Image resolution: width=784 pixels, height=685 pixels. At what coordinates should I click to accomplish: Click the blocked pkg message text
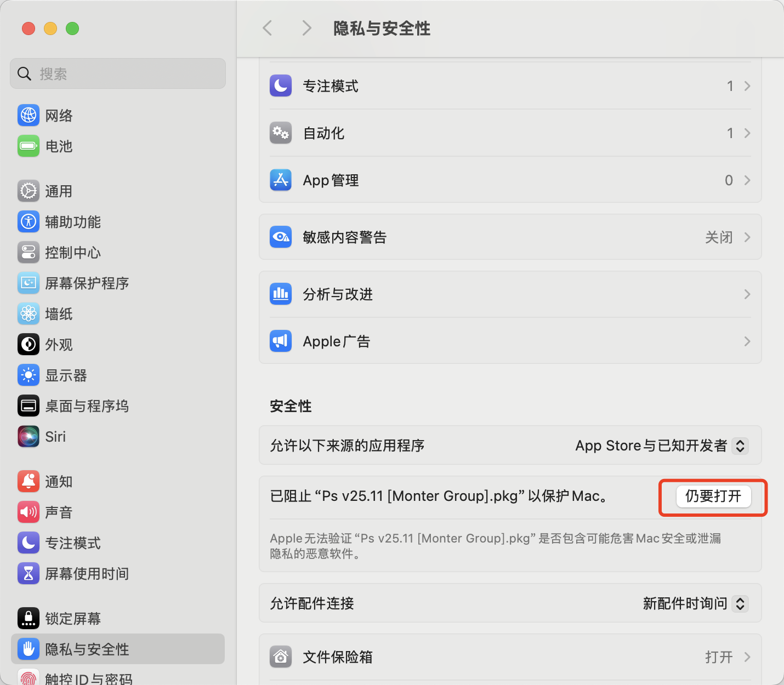pyautogui.click(x=439, y=496)
